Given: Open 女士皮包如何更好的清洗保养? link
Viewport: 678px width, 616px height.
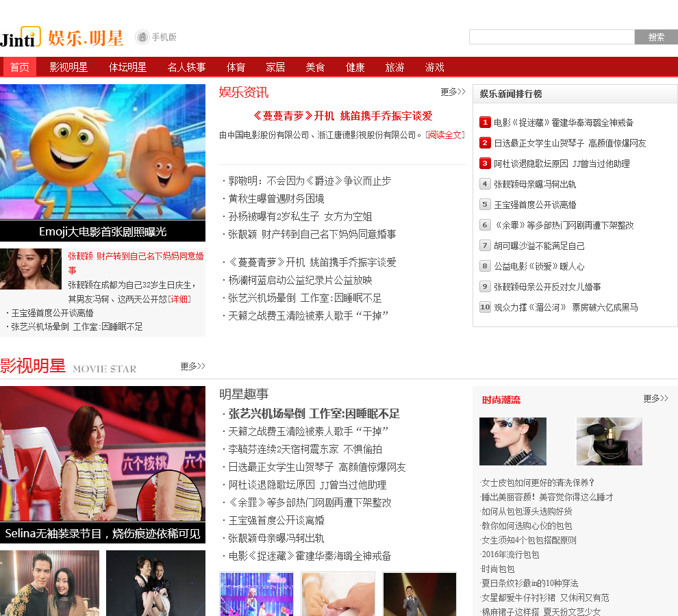Looking at the screenshot, I should pos(538,483).
